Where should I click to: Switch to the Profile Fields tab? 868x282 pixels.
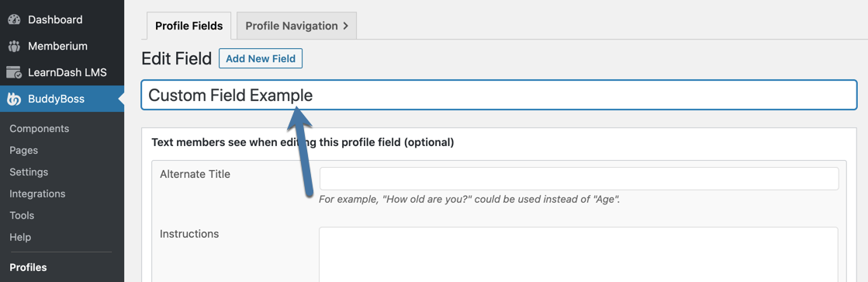point(188,26)
